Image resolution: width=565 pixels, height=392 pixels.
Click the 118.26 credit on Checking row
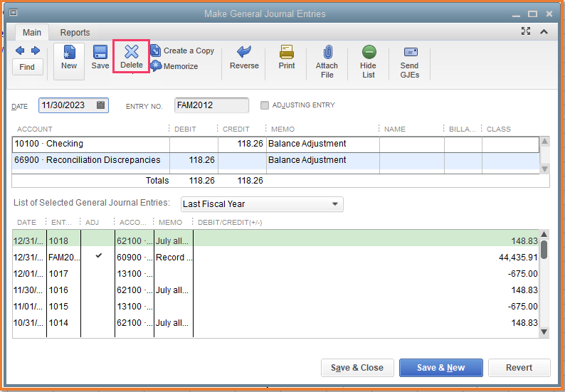pyautogui.click(x=242, y=144)
